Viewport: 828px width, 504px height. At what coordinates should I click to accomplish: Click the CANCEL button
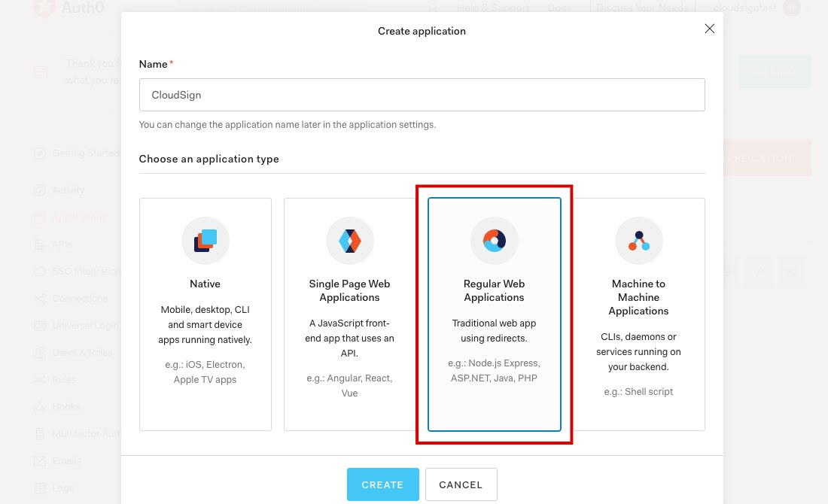tap(461, 484)
